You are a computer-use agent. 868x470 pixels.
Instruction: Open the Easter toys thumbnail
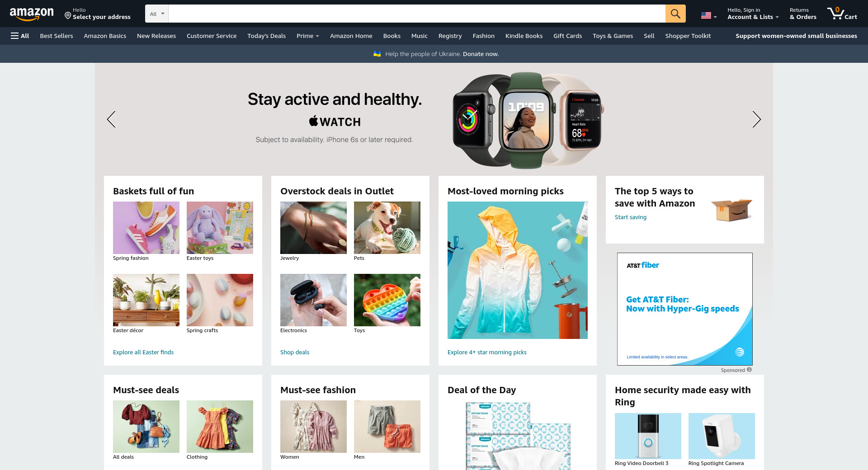[x=220, y=228]
